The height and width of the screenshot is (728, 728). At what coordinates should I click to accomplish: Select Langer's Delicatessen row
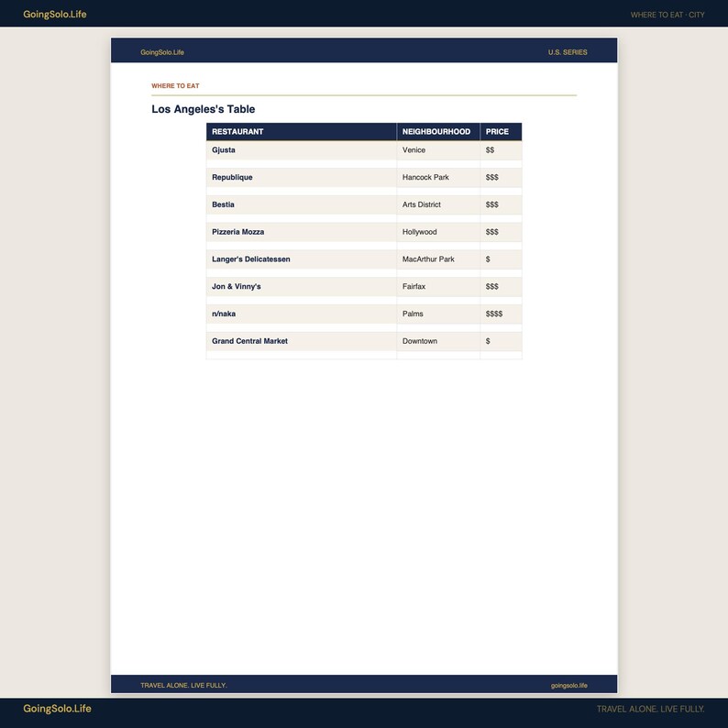tap(364, 259)
